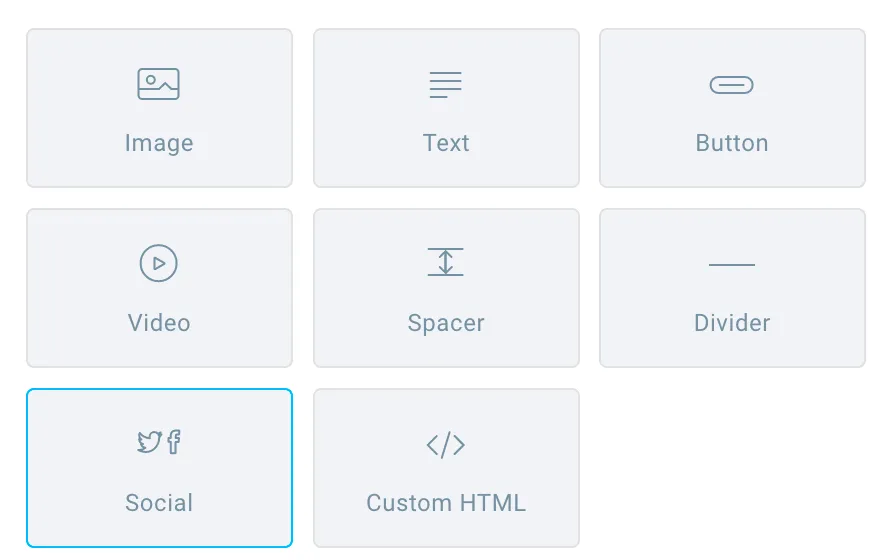
Task: Choose the Custom HTML code brackets icon
Action: tap(446, 445)
